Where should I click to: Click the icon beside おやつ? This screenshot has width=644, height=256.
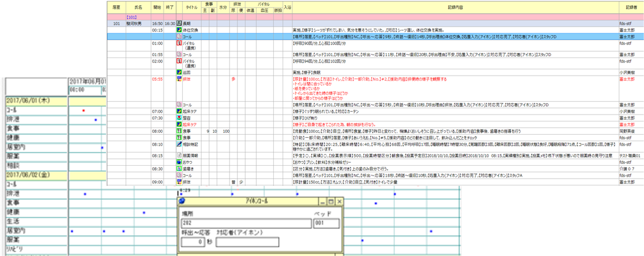point(179,162)
